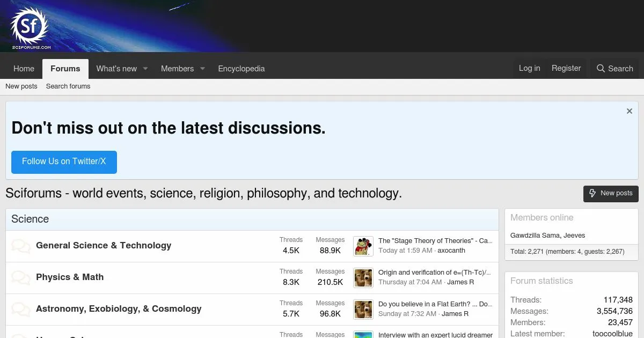Click the Sciforums logo in the header
Viewport: 644px width, 338px height.
30,28
